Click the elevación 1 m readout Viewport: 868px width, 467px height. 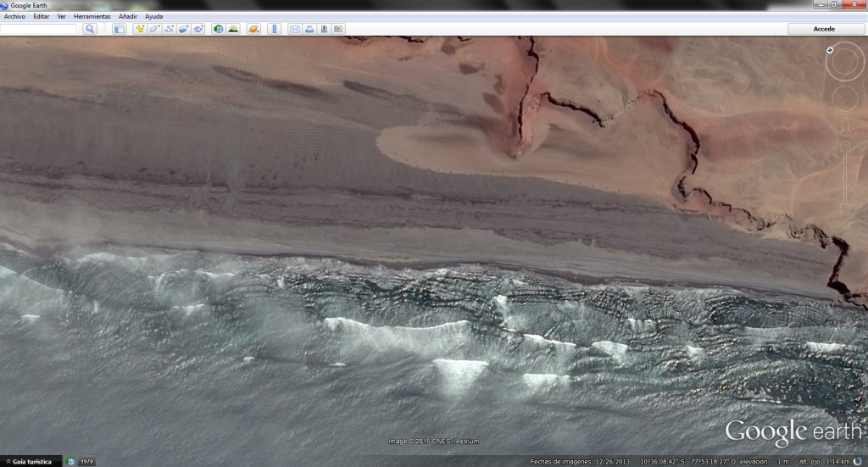tap(765, 461)
